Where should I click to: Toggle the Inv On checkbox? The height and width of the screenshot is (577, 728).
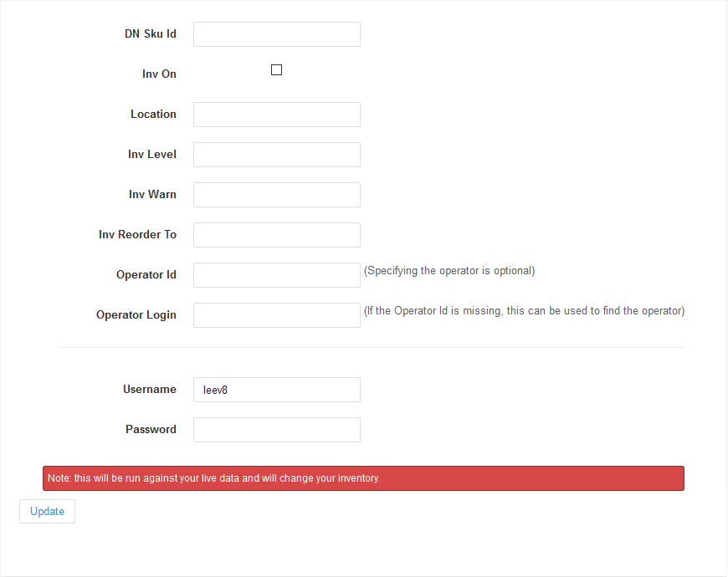pos(276,69)
